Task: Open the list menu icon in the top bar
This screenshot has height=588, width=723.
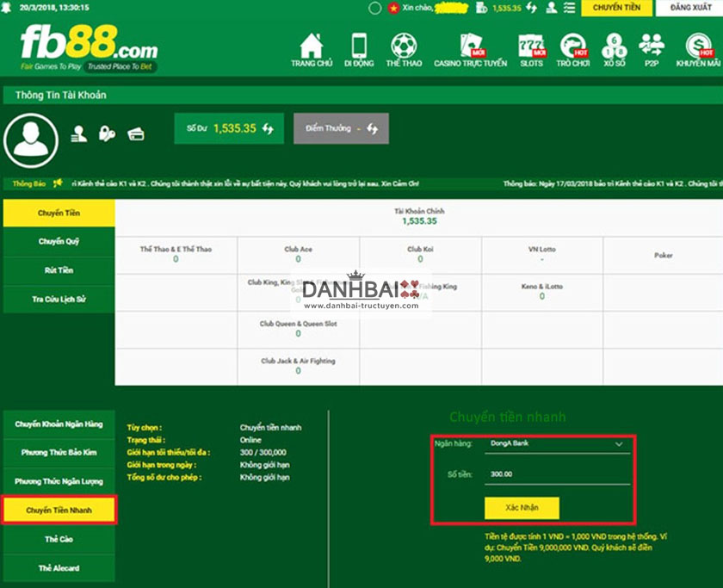Action: (x=569, y=8)
